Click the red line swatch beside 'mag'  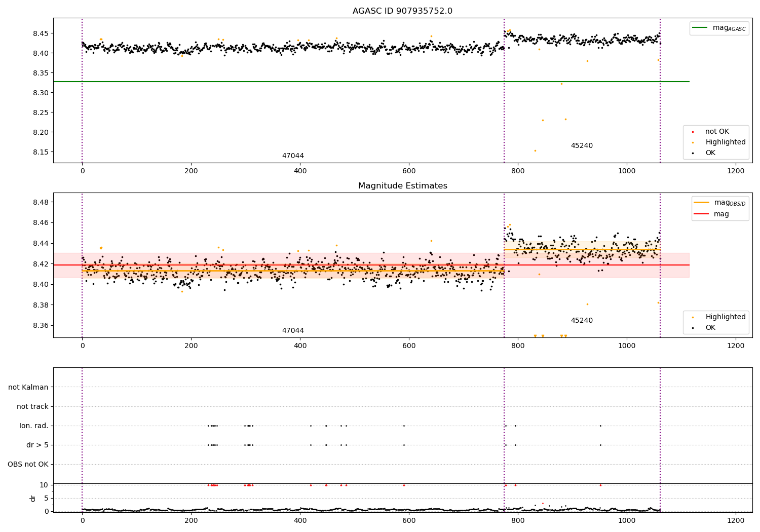pos(702,214)
